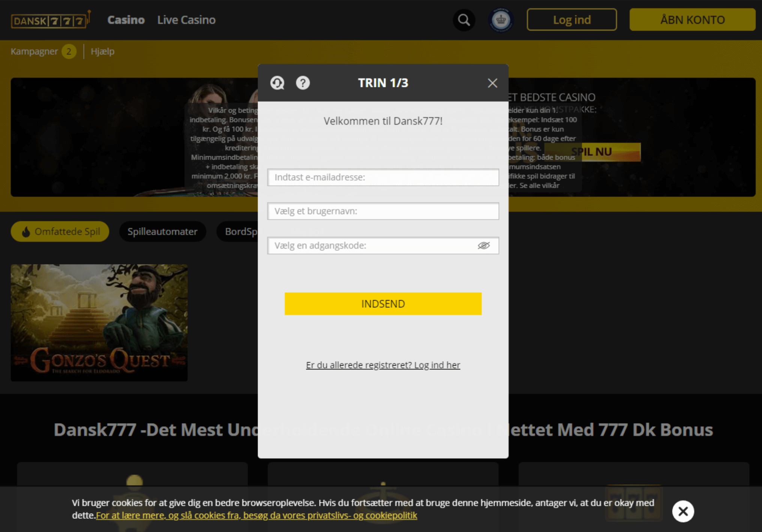This screenshot has width=762, height=532.
Task: Select the BordSpil tab
Action: [x=237, y=232]
